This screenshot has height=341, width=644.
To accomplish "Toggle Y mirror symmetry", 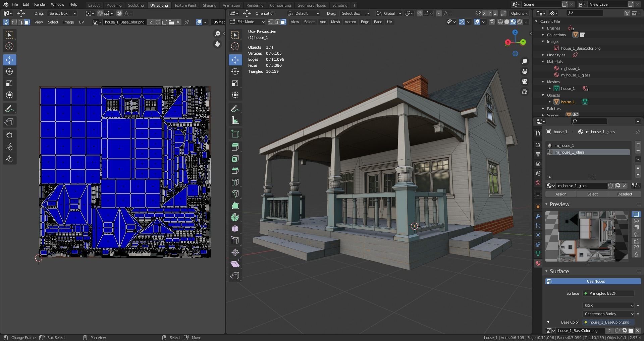I will [490, 13].
